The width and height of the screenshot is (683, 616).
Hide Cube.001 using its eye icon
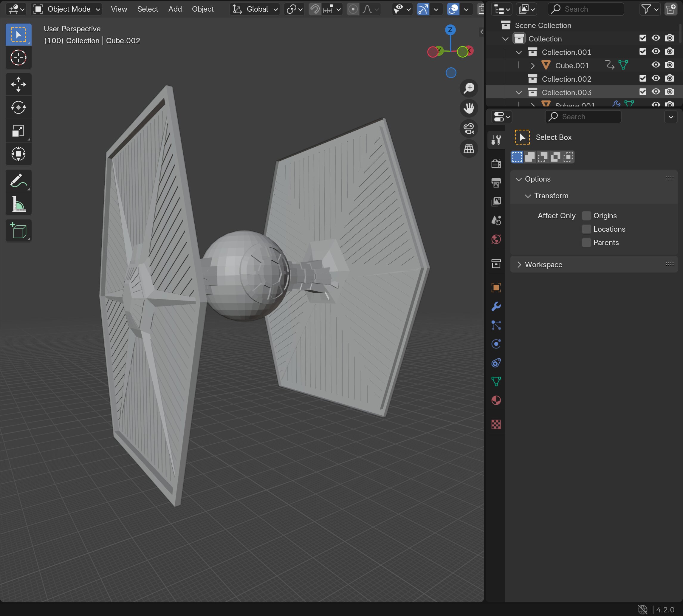[656, 65]
